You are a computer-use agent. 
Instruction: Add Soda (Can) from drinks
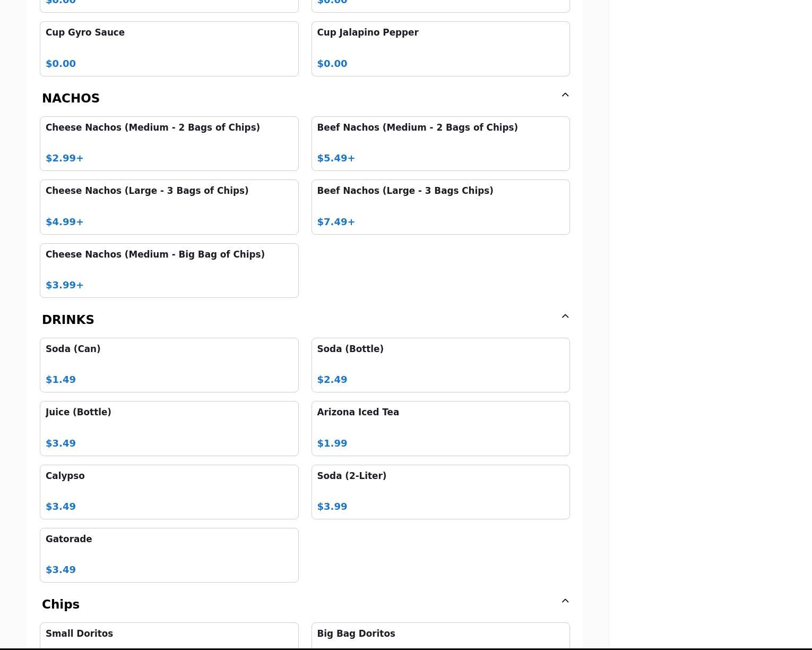coord(169,365)
